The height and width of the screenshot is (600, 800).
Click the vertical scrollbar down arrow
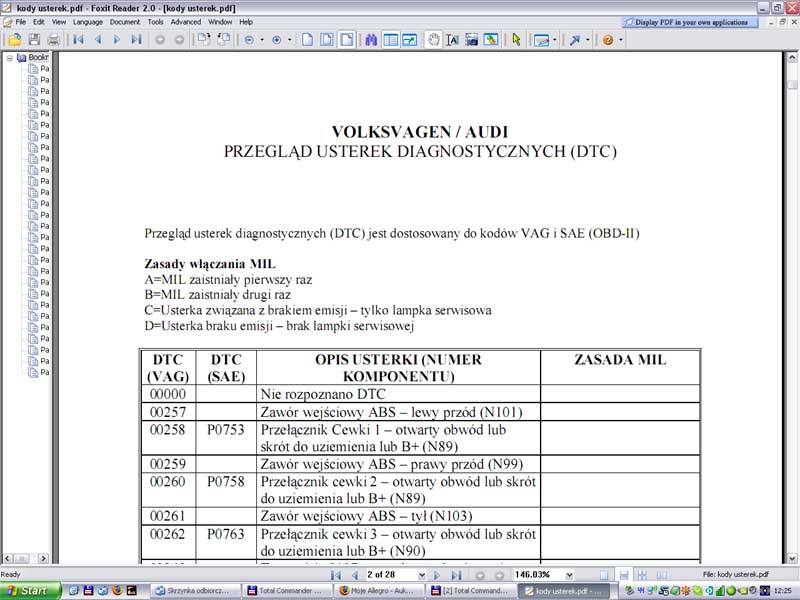[792, 558]
